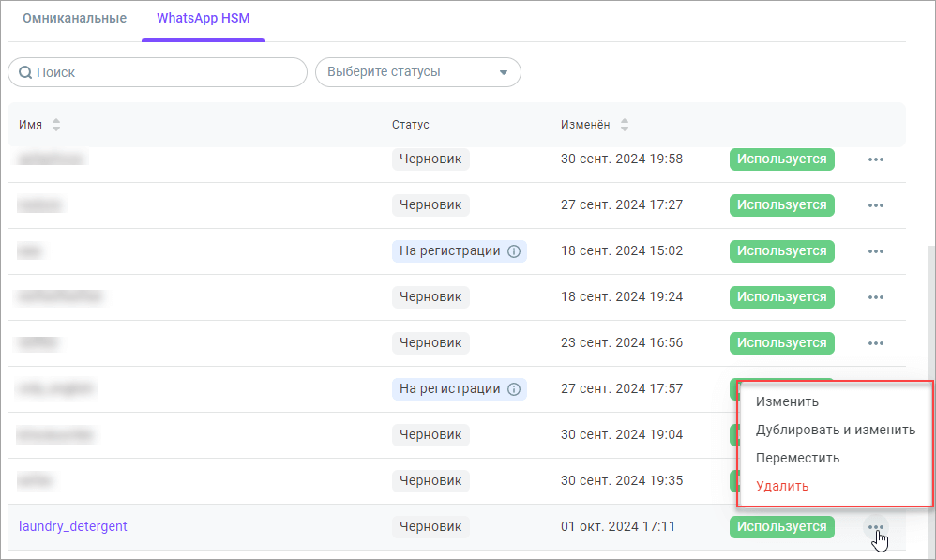
Task: Click date 27 сент. 2024 17:27
Action: [622, 204]
